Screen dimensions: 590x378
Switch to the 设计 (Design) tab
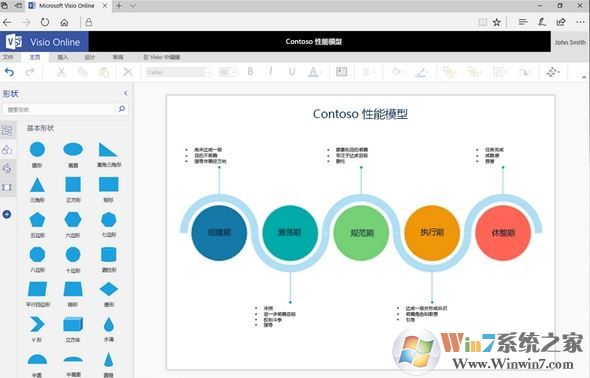90,57
